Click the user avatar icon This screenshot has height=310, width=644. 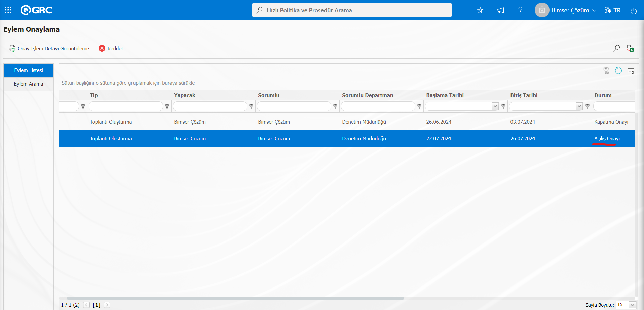coord(542,10)
